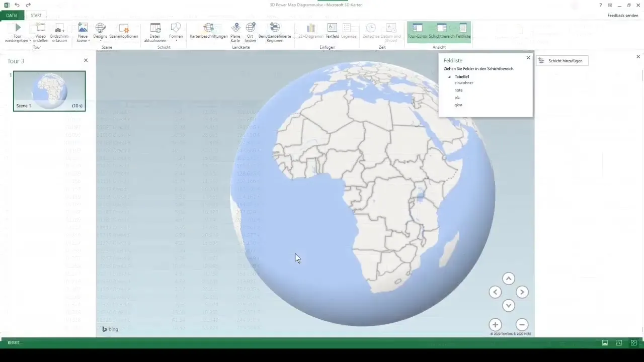
Task: Undo the last action
Action: pyautogui.click(x=18, y=5)
